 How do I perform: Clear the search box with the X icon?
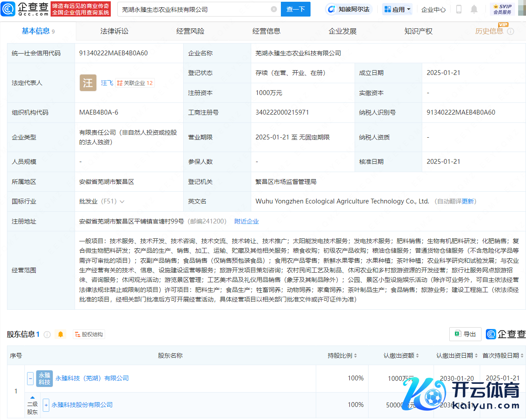[x=274, y=9]
